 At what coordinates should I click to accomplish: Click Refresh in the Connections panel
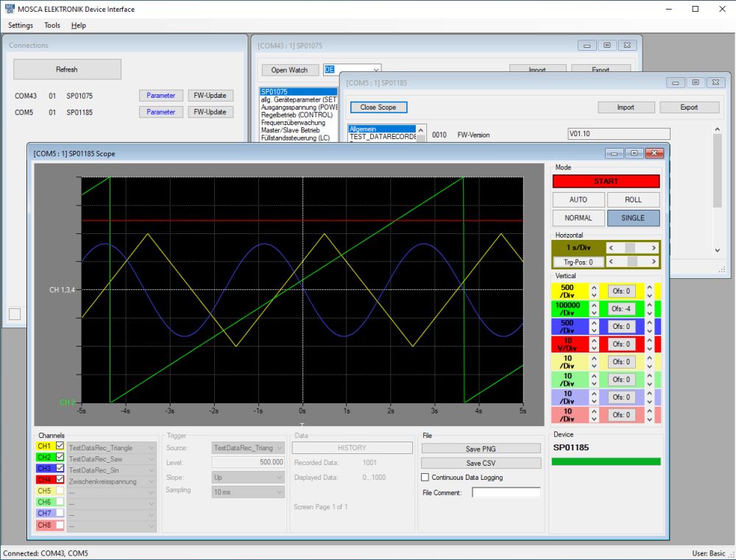tap(67, 69)
